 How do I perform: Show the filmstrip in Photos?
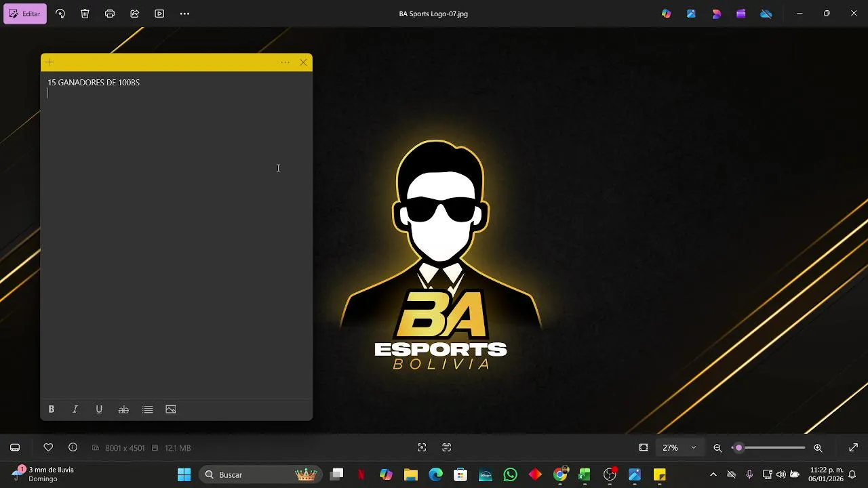(x=15, y=447)
